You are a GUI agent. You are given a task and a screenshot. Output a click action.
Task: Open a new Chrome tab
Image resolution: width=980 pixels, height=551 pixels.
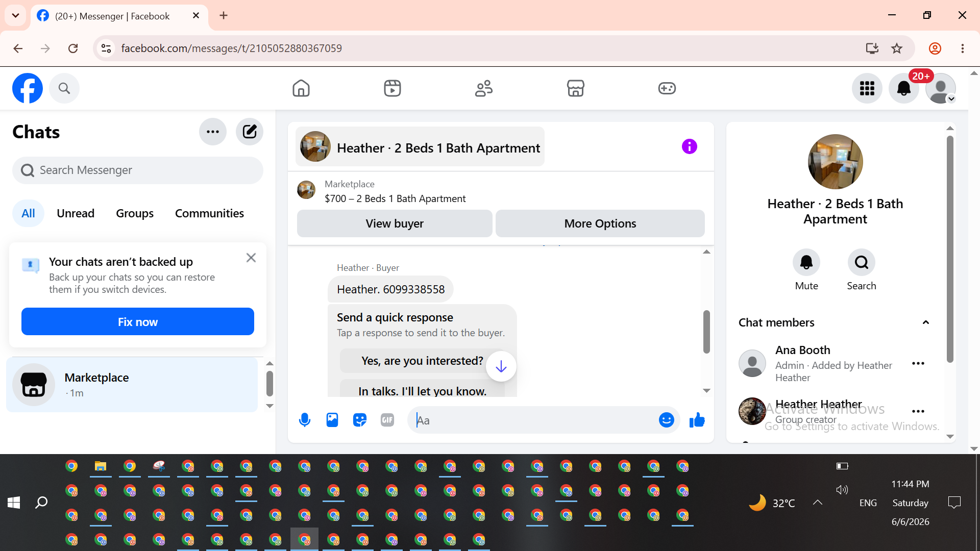[224, 16]
